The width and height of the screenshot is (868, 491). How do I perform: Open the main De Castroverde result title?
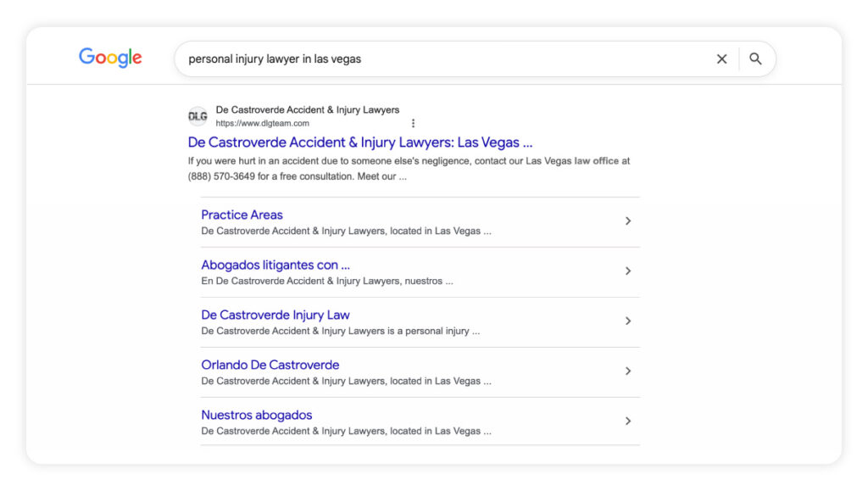(360, 142)
